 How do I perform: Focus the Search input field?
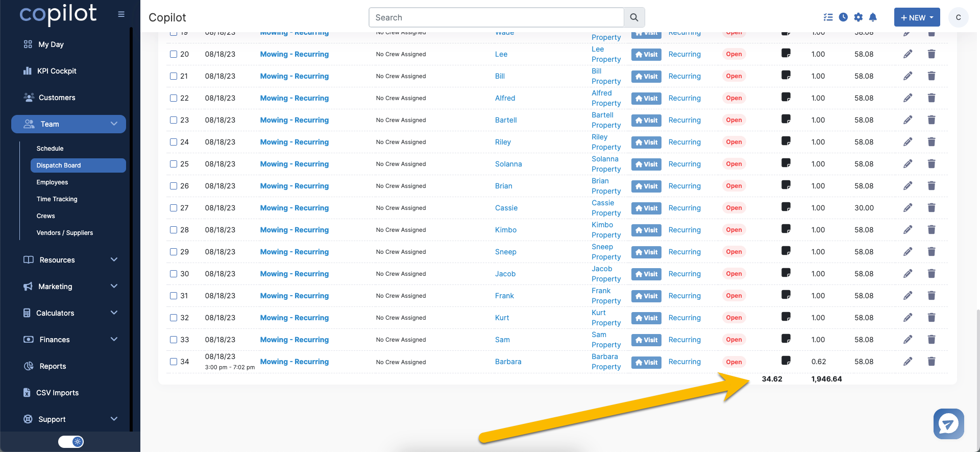tap(496, 17)
